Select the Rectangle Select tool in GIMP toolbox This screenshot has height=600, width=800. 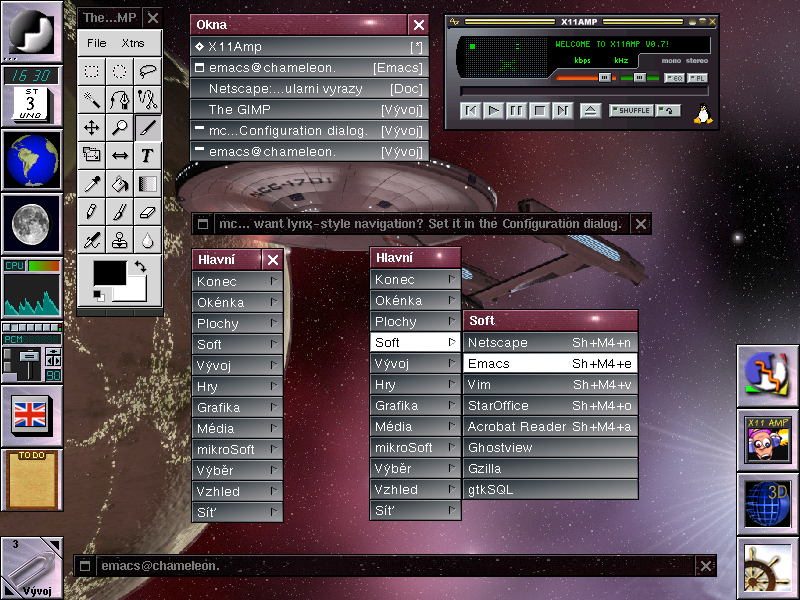coord(92,71)
